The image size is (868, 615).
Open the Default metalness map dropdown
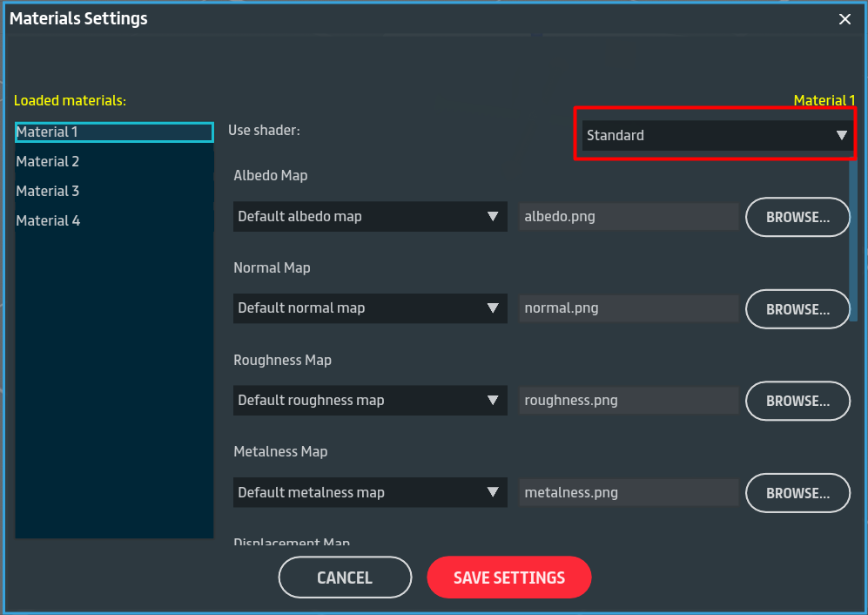click(x=369, y=493)
